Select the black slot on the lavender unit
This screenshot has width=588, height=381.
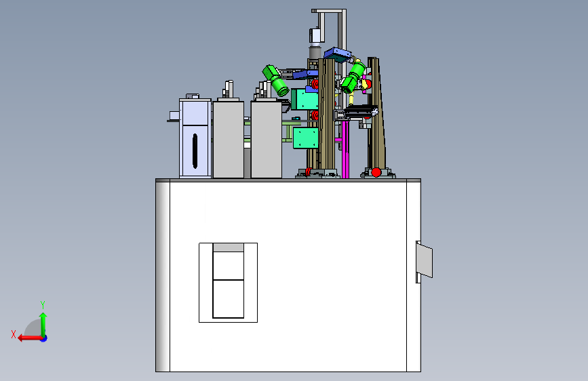pyautogui.click(x=195, y=151)
